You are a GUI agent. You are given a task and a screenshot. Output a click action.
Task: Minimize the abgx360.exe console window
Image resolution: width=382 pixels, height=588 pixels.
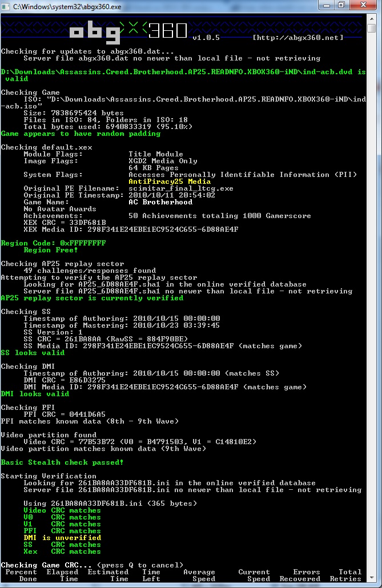[x=327, y=5]
